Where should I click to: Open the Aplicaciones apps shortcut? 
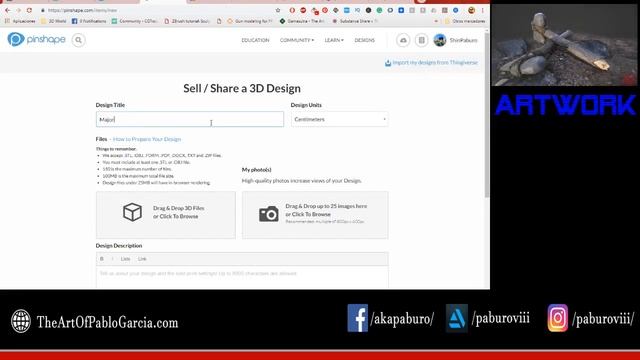[x=20, y=21]
